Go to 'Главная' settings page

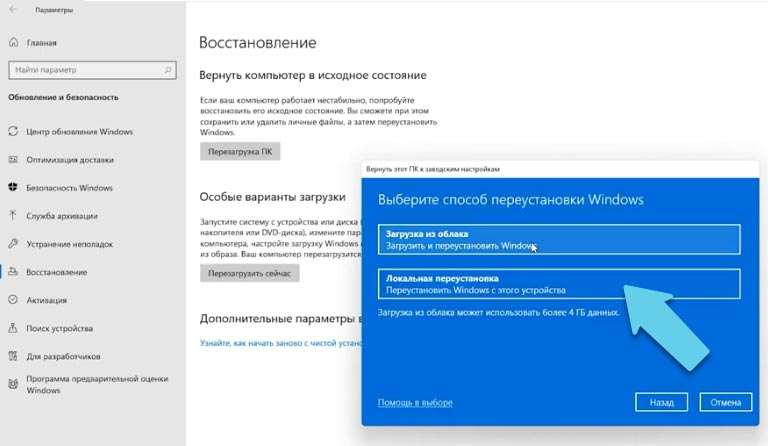(x=42, y=43)
